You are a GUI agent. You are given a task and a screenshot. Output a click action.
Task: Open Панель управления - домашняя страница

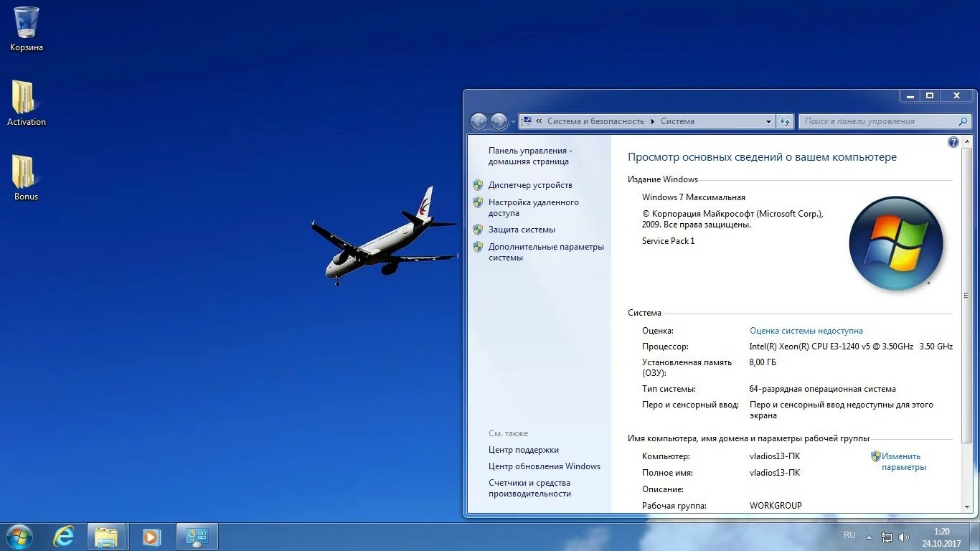[x=529, y=156]
